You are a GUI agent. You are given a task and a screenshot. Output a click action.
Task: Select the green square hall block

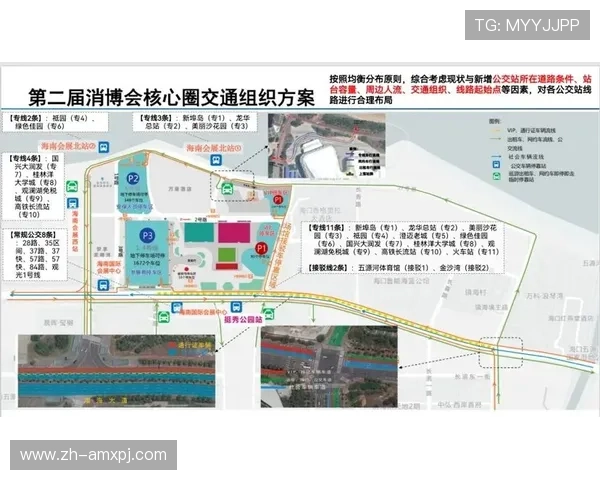pyautogui.click(x=227, y=255)
